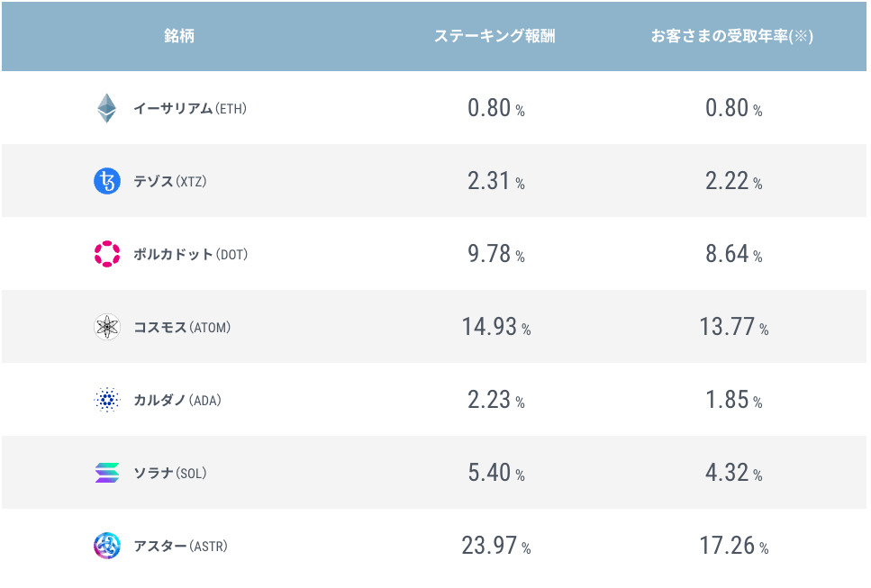
Task: Click the pink Polkadot logo icon
Action: (107, 254)
